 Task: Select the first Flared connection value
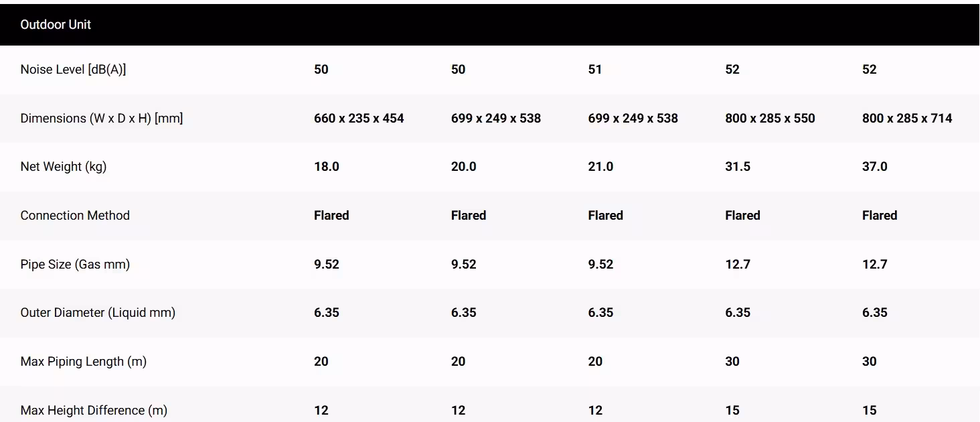(331, 216)
